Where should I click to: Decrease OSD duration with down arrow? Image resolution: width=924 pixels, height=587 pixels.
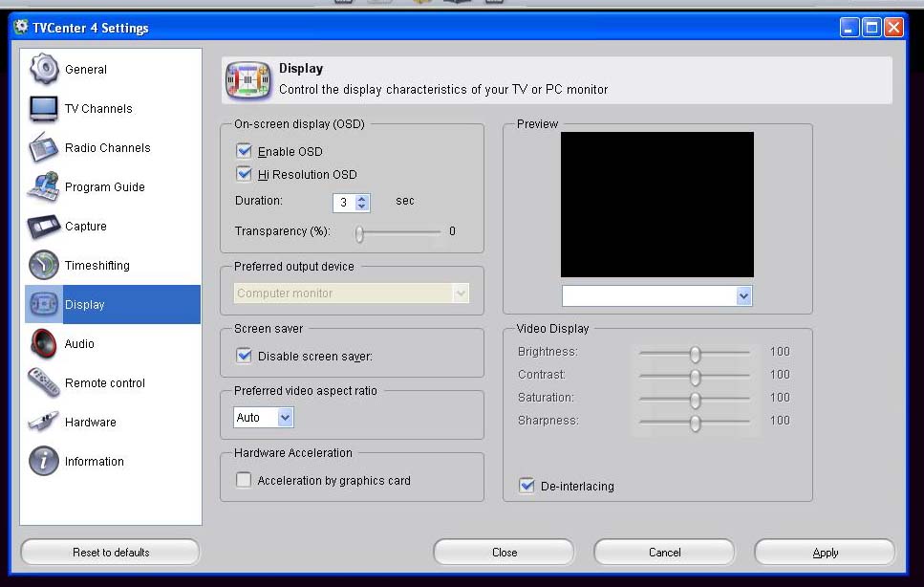[x=362, y=207]
